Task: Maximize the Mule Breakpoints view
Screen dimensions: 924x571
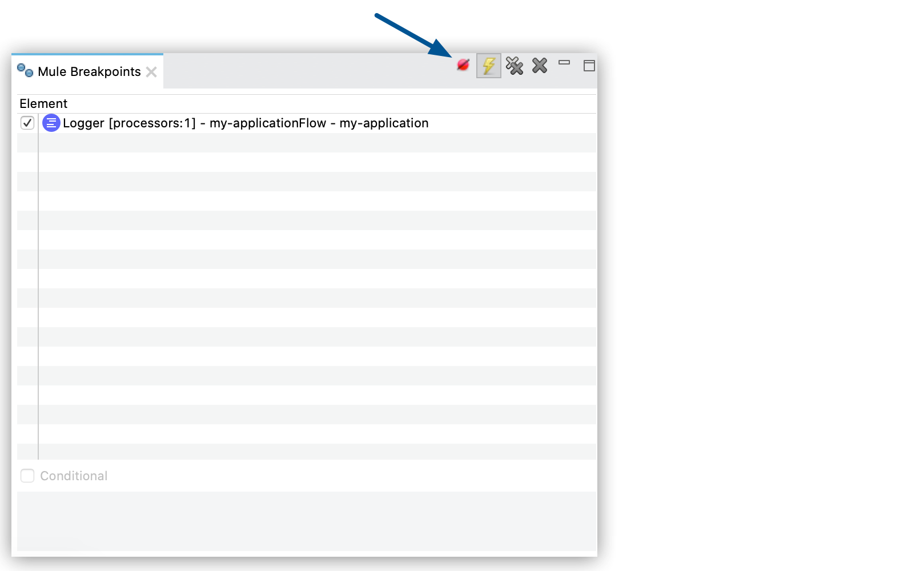Action: coord(589,66)
